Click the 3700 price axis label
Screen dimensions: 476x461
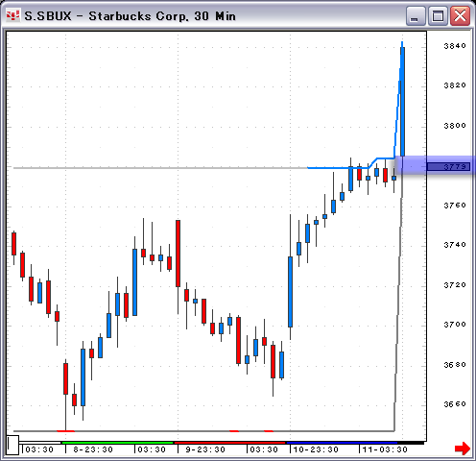[x=455, y=325]
